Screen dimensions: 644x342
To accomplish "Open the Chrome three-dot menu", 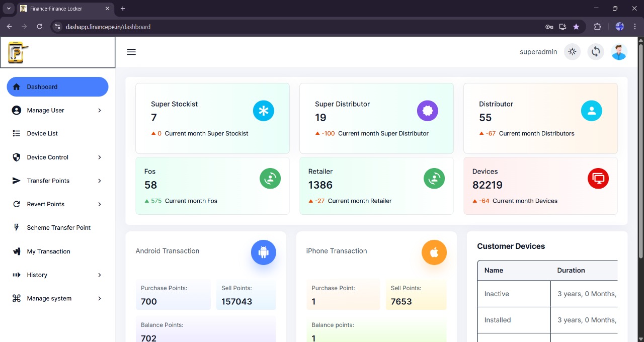I will point(635,27).
